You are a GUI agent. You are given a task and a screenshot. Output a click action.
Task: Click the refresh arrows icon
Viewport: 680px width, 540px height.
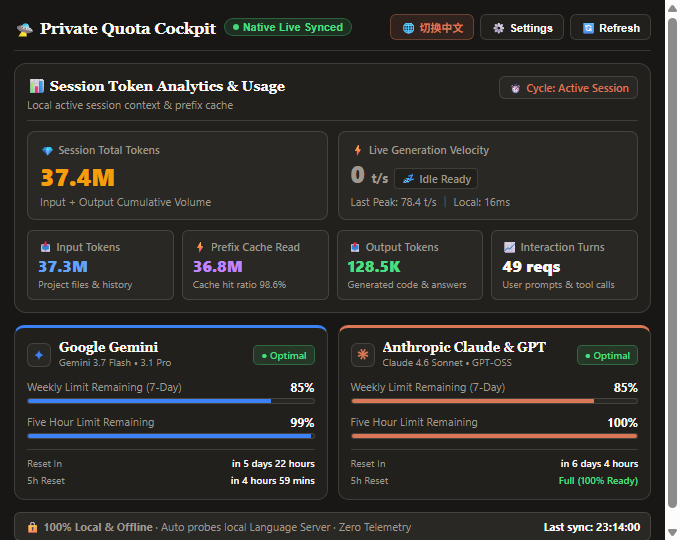point(588,28)
